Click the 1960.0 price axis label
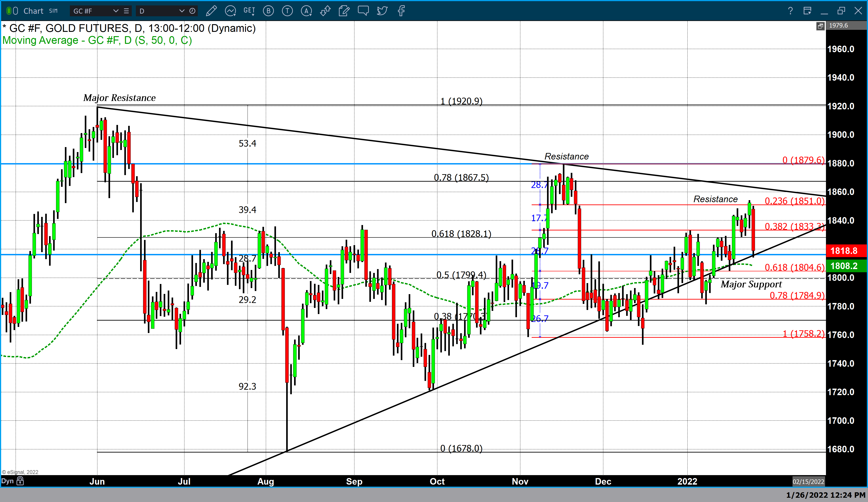 point(841,49)
